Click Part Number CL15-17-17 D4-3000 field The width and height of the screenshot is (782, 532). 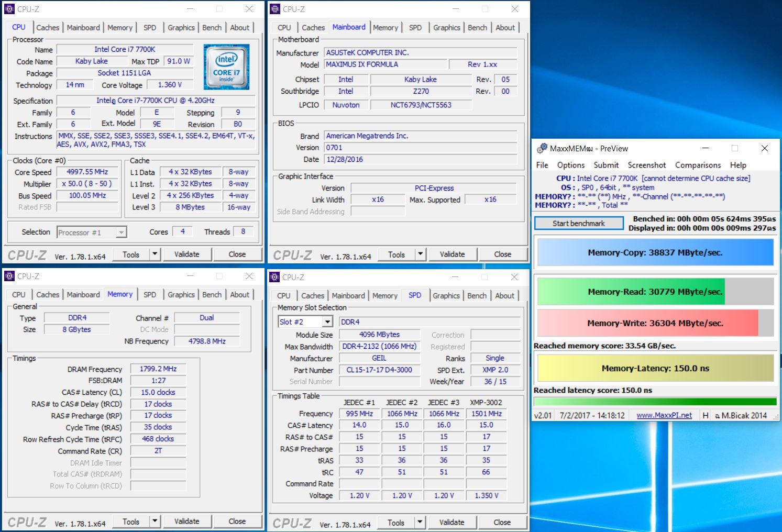point(379,370)
